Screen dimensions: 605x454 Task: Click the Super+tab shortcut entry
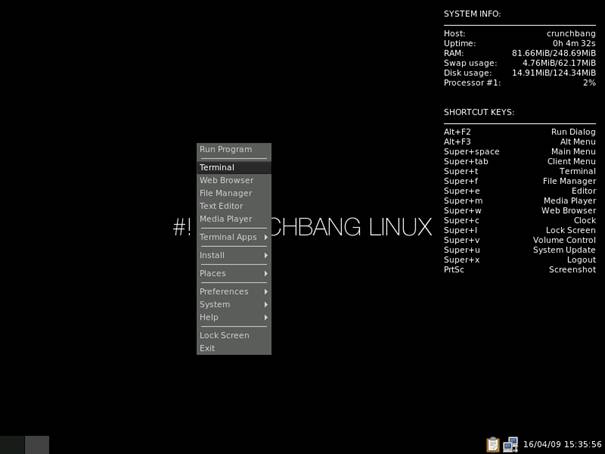tap(466, 161)
